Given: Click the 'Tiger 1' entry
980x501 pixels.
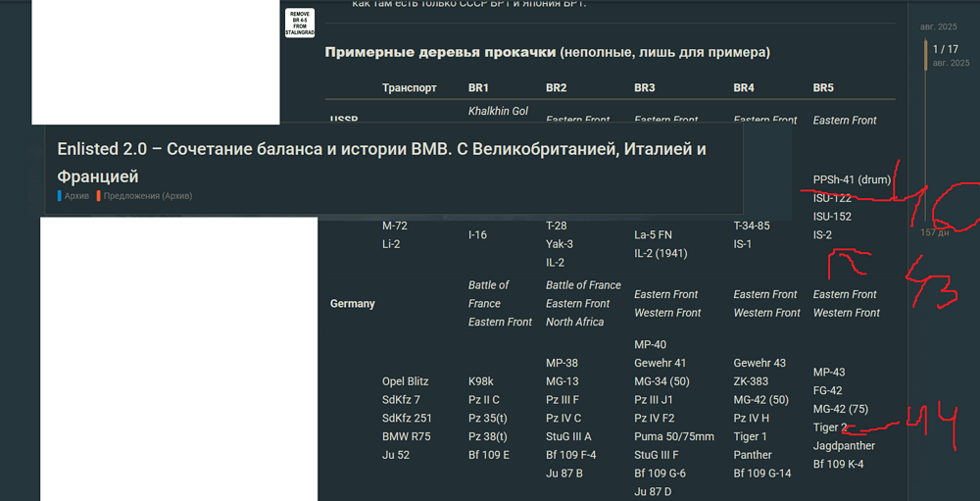Looking at the screenshot, I should pos(750,436).
